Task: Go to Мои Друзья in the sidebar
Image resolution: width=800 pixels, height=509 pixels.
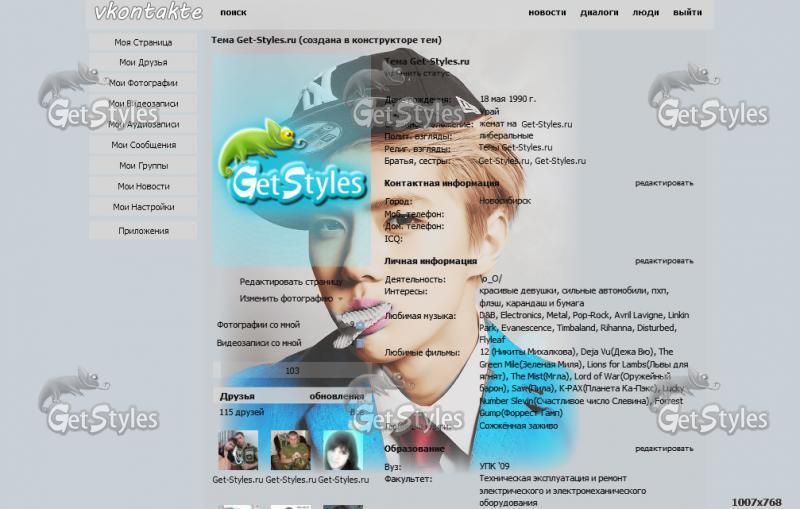Action: pyautogui.click(x=143, y=63)
